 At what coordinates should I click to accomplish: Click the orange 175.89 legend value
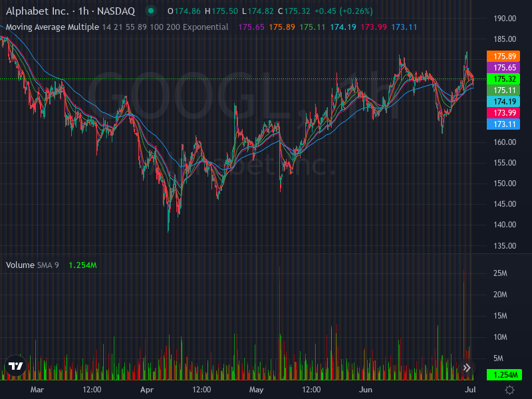tap(282, 27)
